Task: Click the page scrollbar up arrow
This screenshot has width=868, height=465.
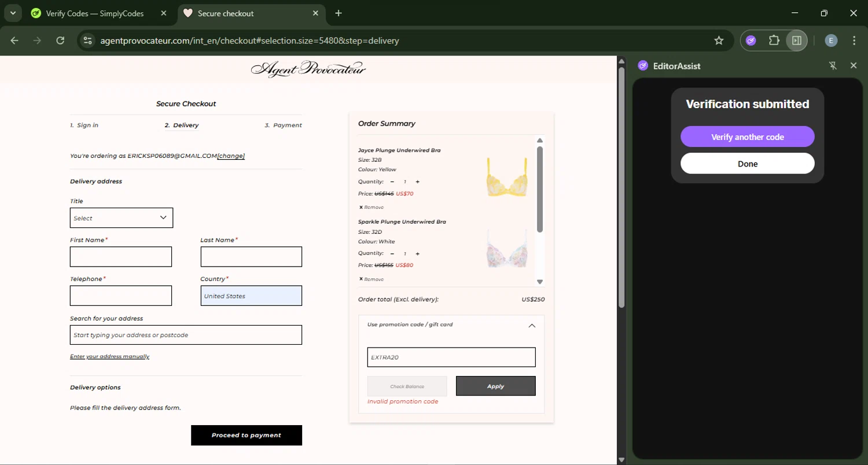Action: click(x=621, y=61)
